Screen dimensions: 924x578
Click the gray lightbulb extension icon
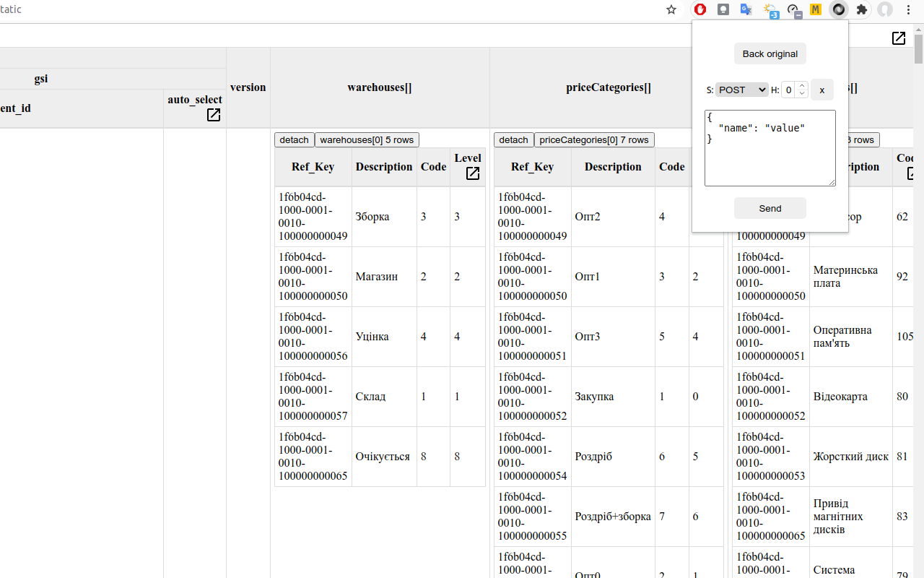pos(723,9)
